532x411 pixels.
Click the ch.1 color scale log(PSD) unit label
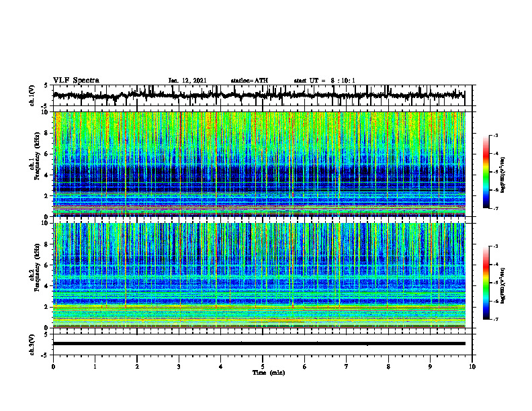coord(503,175)
